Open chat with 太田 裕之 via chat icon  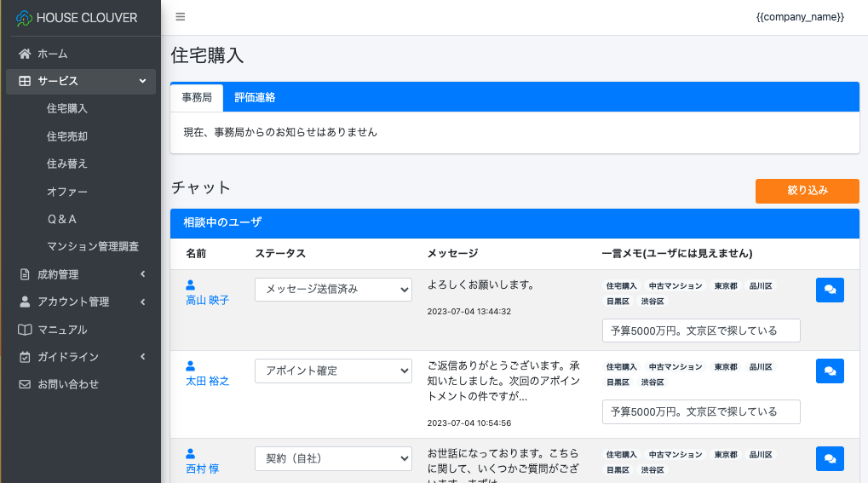click(830, 371)
